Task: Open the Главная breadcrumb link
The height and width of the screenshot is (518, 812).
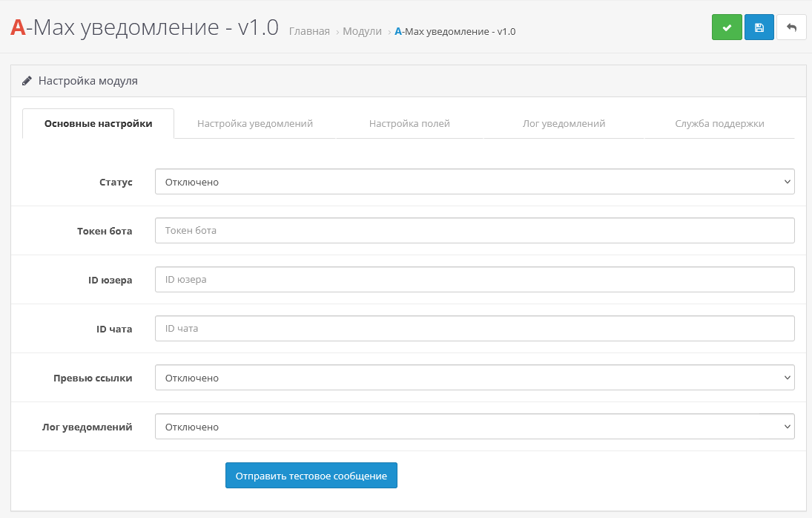Action: (x=309, y=32)
